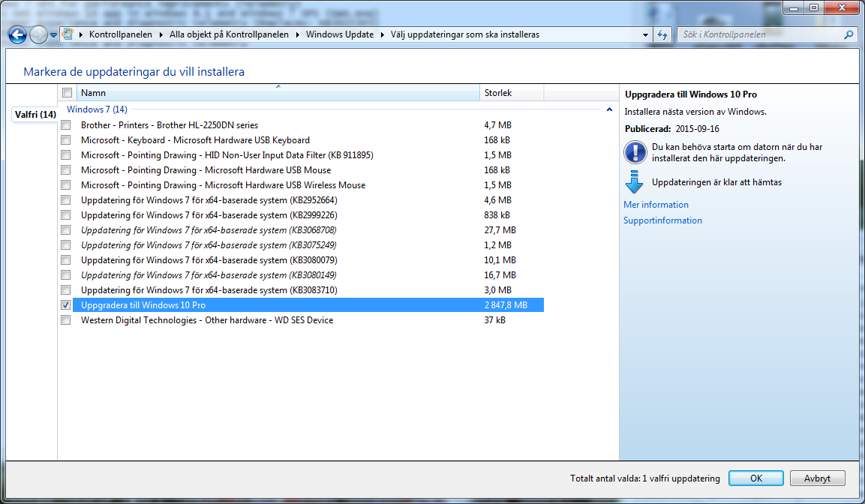Select the Brother HL-2250DN series row name
Image resolution: width=865 pixels, height=504 pixels.
(170, 125)
